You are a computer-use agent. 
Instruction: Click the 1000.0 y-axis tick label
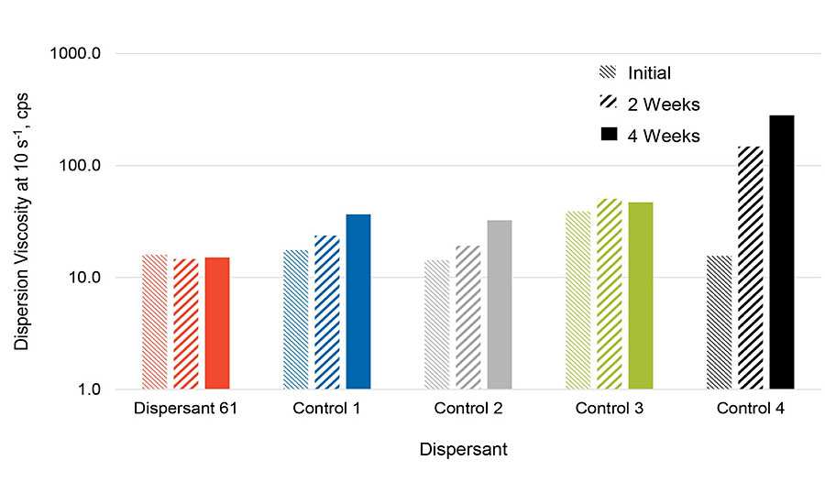(78, 54)
